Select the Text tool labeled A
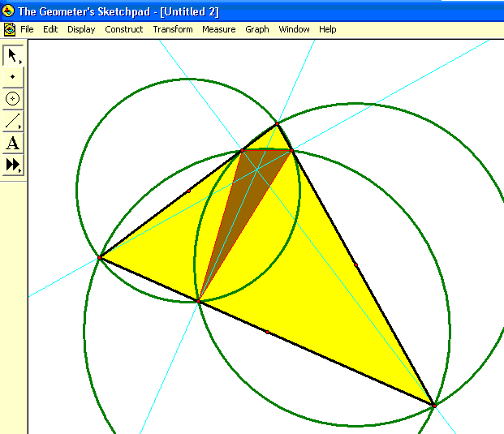 tap(13, 144)
